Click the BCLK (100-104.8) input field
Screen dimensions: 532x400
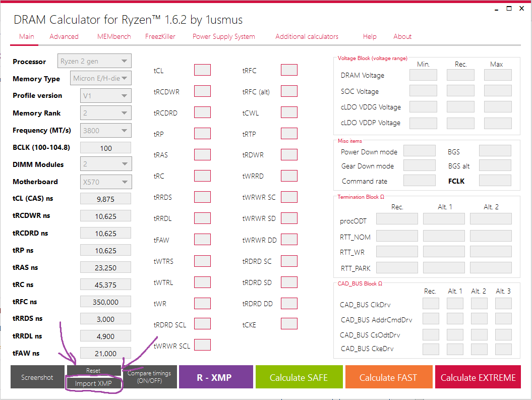pos(105,148)
